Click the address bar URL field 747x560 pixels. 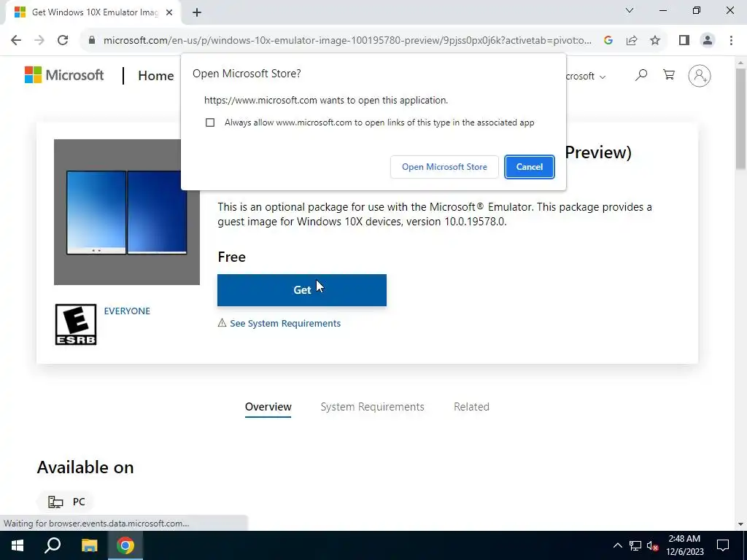coord(347,41)
